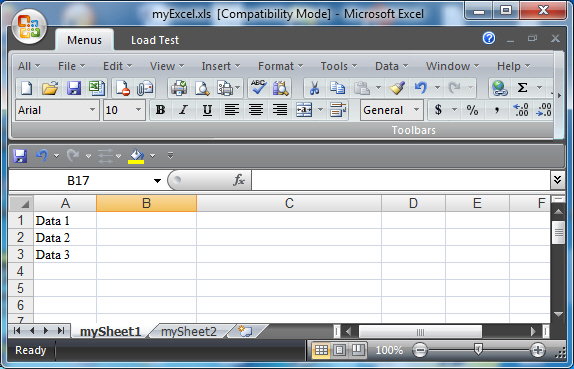Switch to Normal view in status bar

[321, 350]
